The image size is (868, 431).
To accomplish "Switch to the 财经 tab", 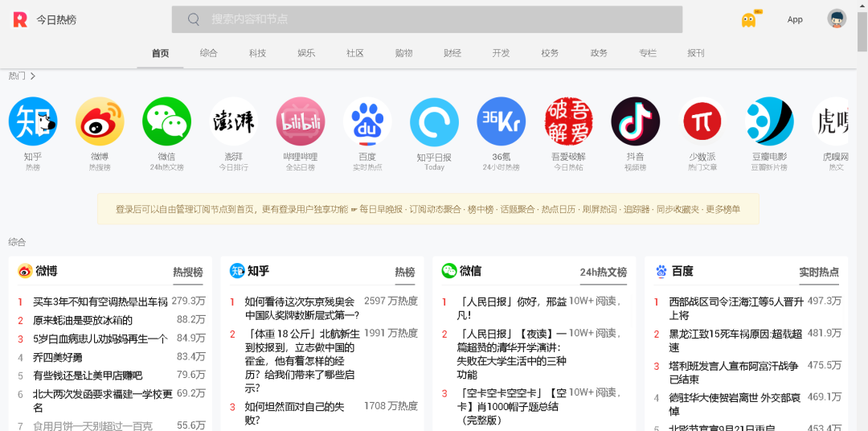I will 452,53.
